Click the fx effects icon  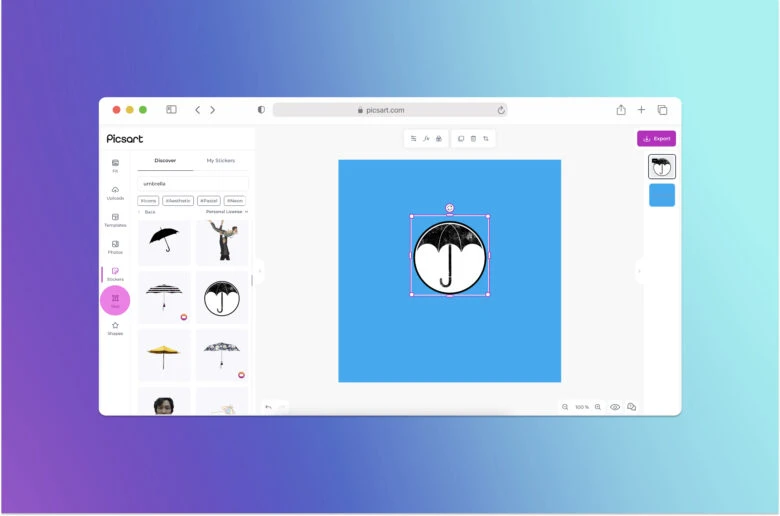pyautogui.click(x=426, y=139)
